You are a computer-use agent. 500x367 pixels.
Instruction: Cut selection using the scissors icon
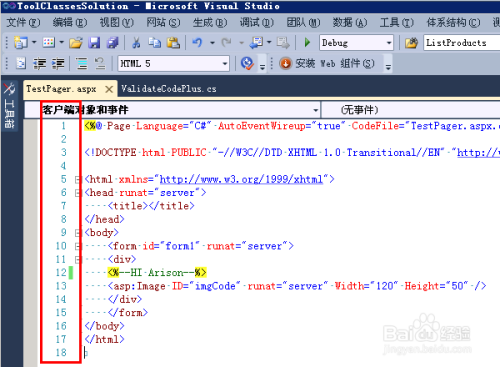[136, 43]
